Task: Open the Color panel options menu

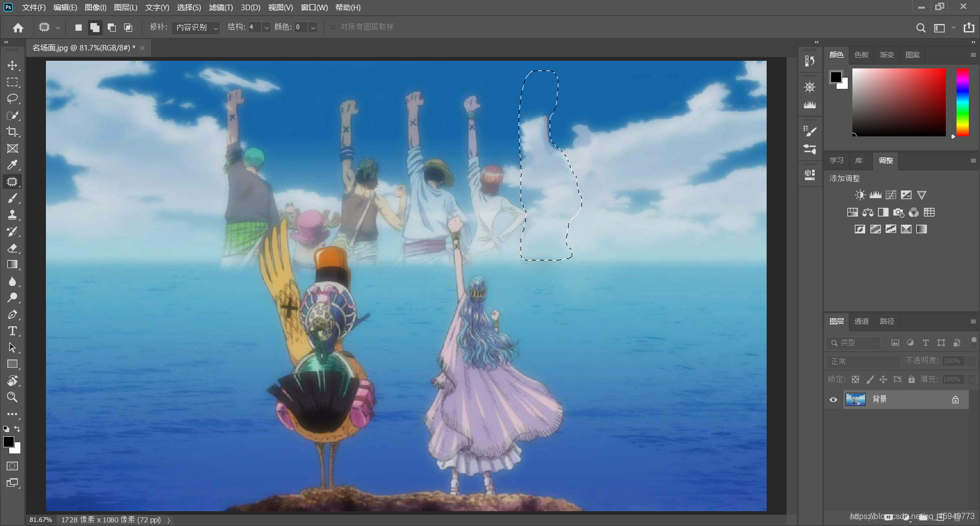Action: pos(973,55)
